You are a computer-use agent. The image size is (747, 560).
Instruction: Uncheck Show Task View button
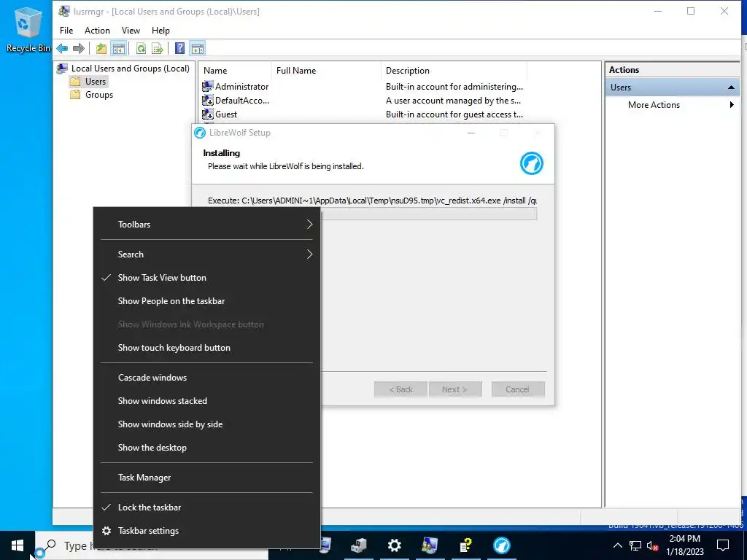[206, 278]
